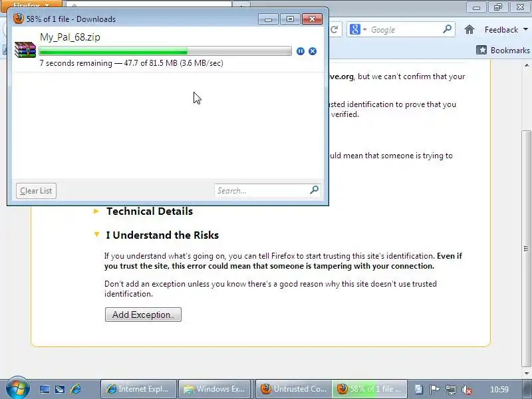The height and width of the screenshot is (399, 532).
Task: Click the download status text showing 47.7 of 81.5 MB
Action: 131,63
